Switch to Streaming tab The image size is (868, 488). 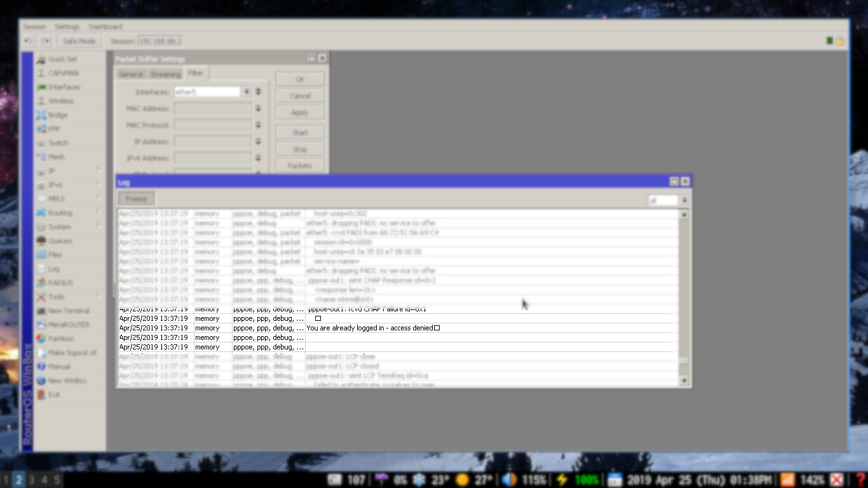165,74
